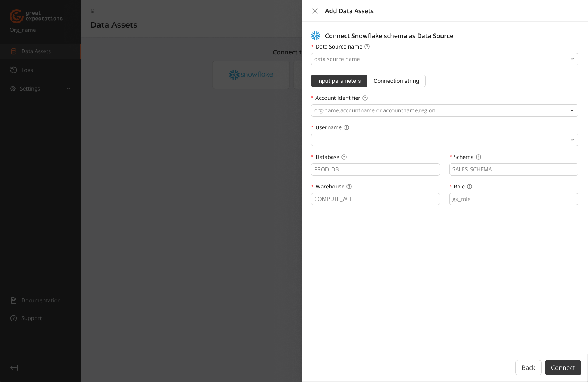The width and height of the screenshot is (588, 382).
Task: Focus the Account Identifier field
Action: tap(444, 110)
